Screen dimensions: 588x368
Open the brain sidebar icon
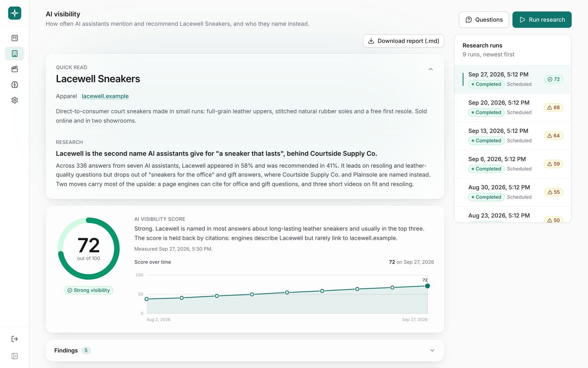click(15, 85)
